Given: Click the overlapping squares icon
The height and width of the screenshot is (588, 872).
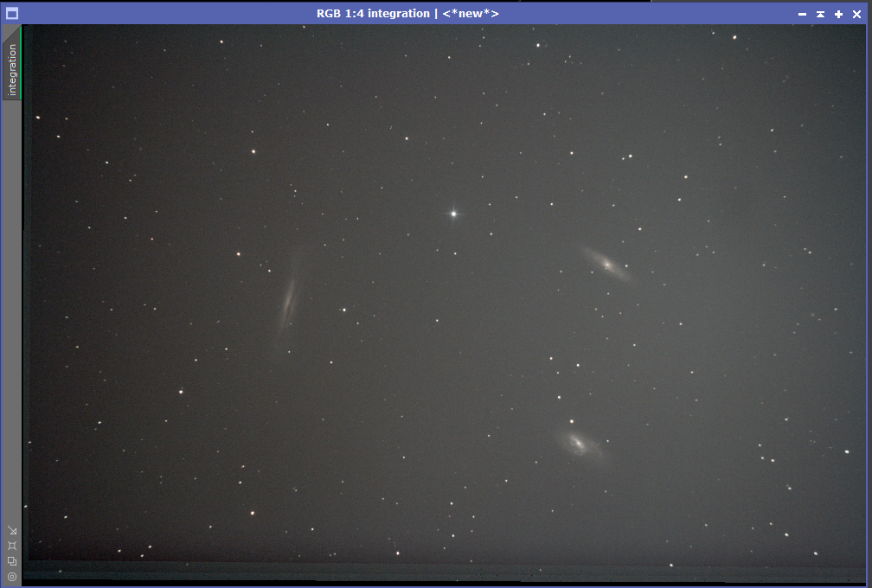Looking at the screenshot, I should (x=12, y=561).
